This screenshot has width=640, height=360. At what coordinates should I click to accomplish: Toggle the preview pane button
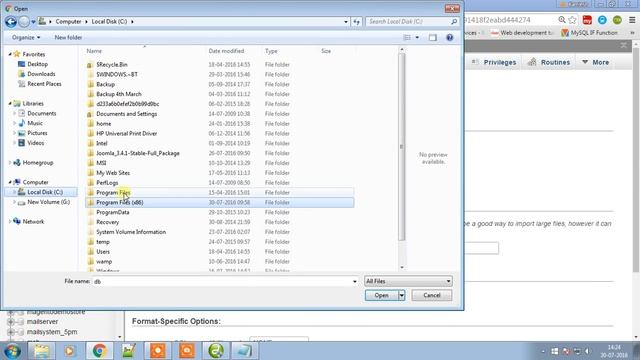[x=433, y=38]
